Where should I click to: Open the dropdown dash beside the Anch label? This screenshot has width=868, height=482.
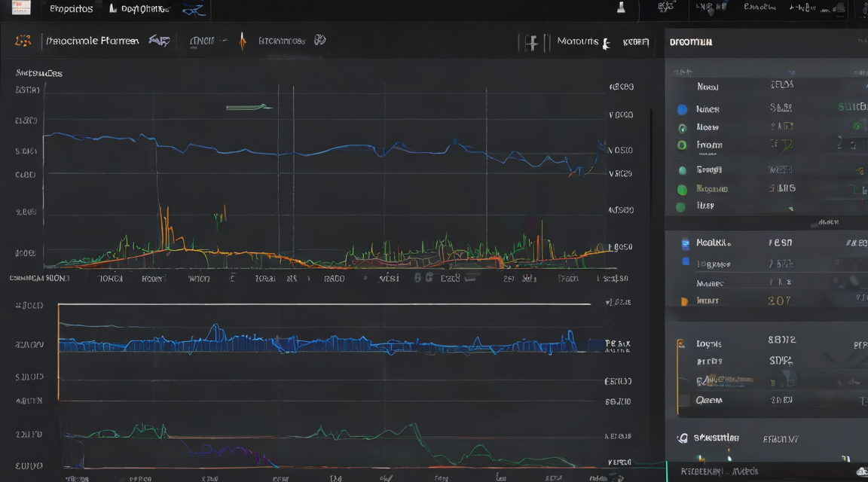[223, 41]
